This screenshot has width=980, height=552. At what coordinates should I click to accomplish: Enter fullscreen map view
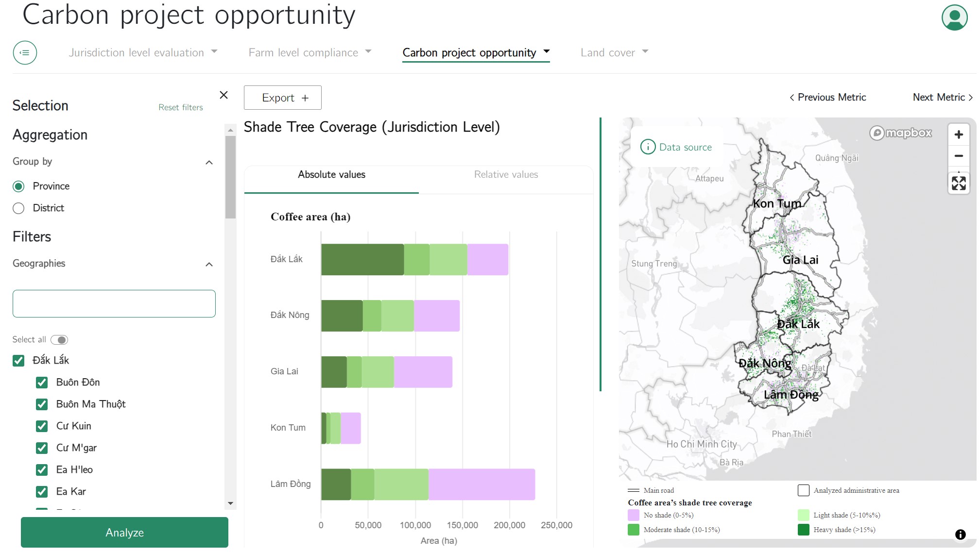click(x=958, y=183)
